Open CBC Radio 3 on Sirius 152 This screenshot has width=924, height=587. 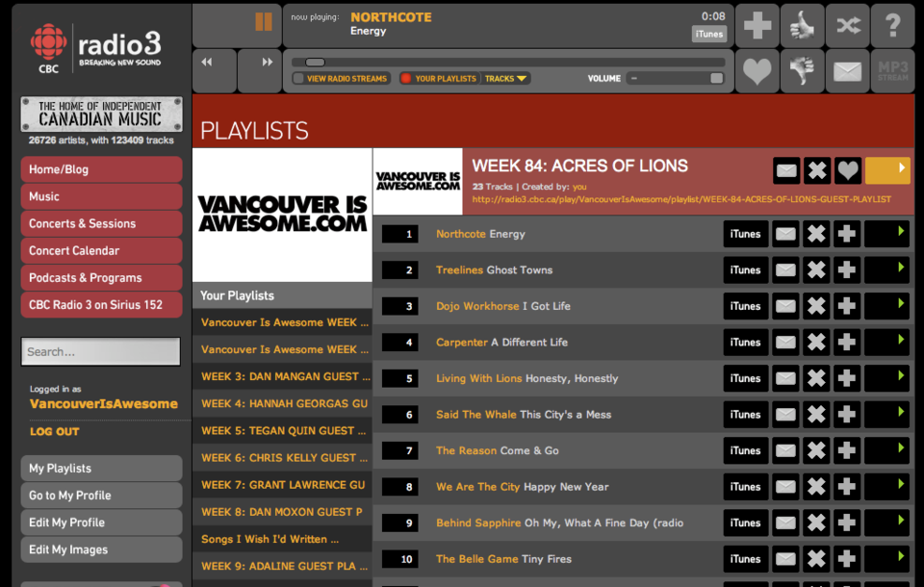pyautogui.click(x=101, y=305)
